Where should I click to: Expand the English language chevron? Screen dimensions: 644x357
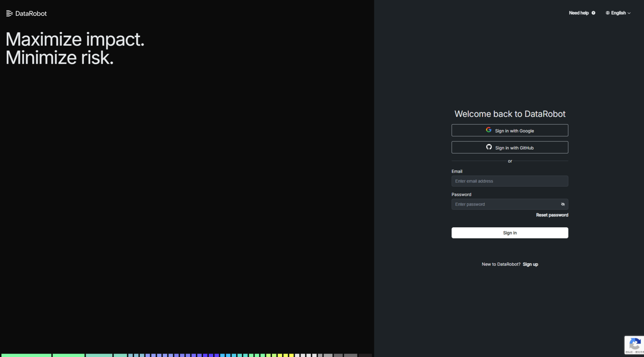click(x=629, y=13)
